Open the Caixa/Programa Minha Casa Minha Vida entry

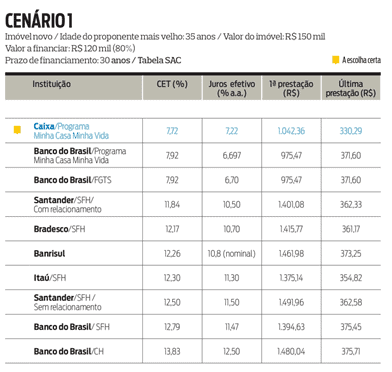point(71,131)
